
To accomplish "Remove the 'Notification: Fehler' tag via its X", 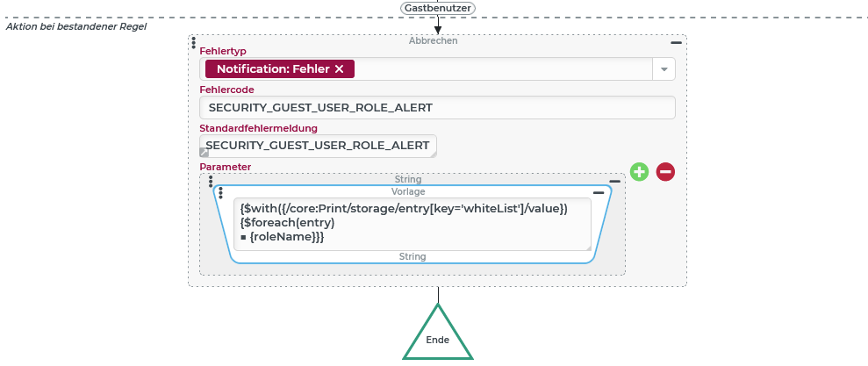I will tap(340, 69).
